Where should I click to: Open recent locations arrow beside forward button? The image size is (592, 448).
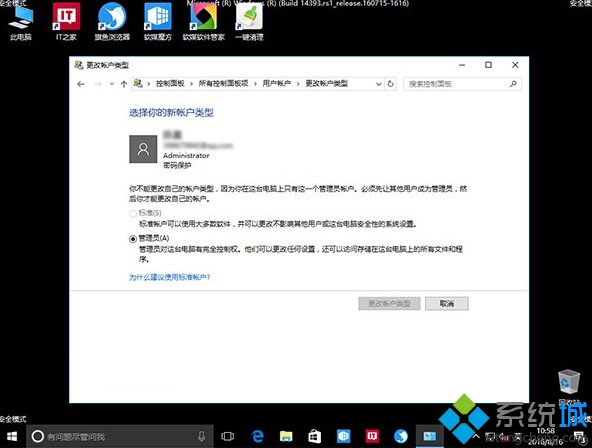[111, 84]
